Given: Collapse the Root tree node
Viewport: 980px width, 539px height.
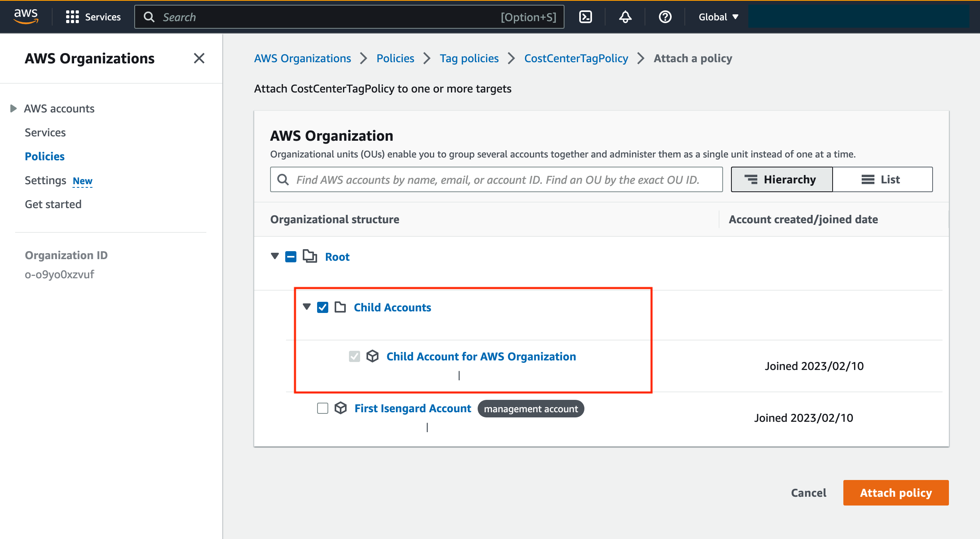Looking at the screenshot, I should [274, 256].
